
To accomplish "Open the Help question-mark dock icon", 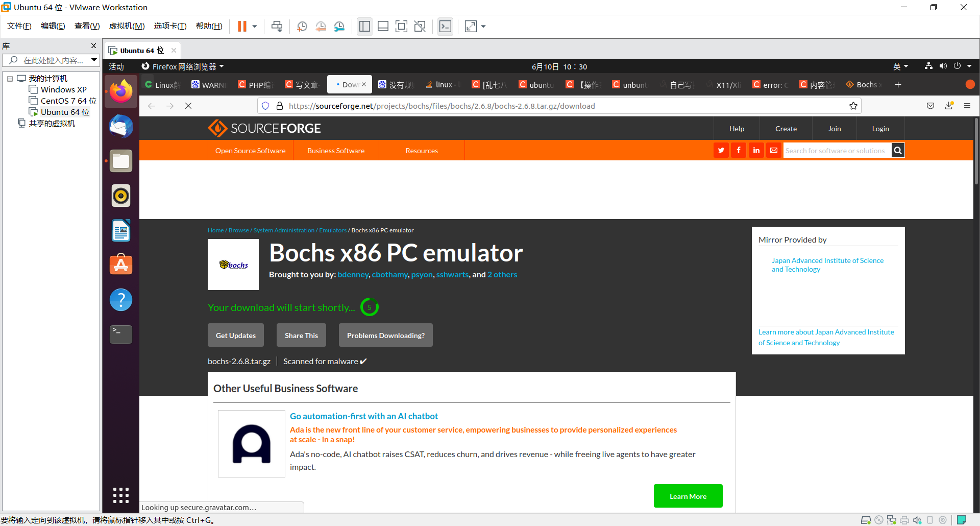I will tap(121, 300).
